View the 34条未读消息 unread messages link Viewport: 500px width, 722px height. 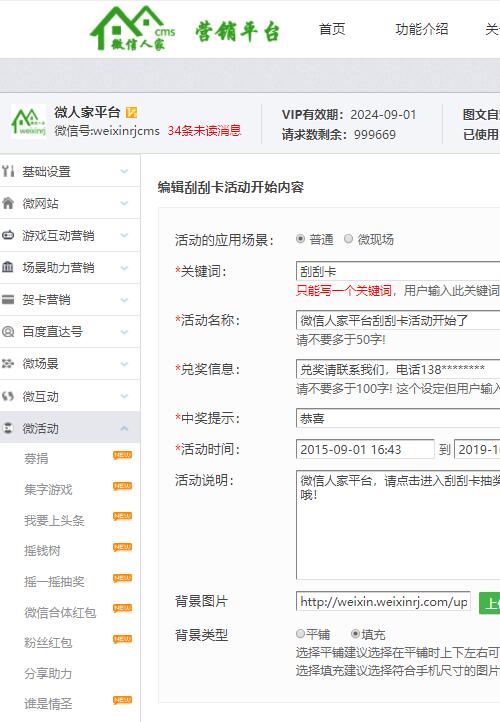click(x=204, y=131)
